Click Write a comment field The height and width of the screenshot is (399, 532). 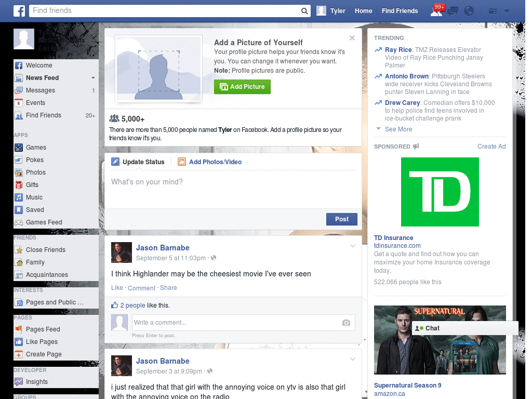tap(237, 323)
